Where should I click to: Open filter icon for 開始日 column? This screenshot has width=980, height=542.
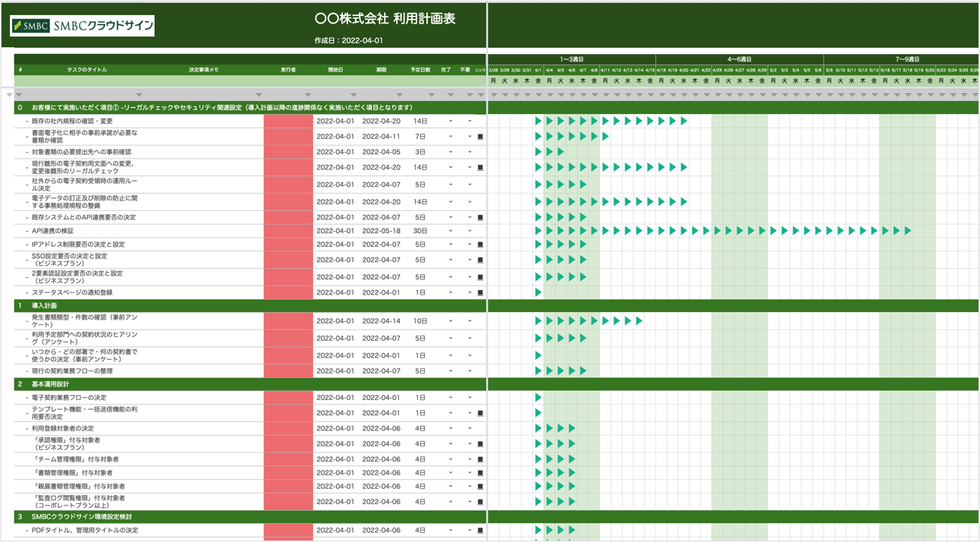pos(353,96)
